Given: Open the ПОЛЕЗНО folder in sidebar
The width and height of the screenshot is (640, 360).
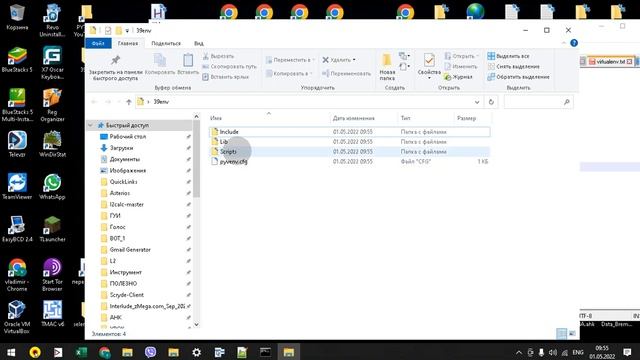Looking at the screenshot, I should [123, 284].
